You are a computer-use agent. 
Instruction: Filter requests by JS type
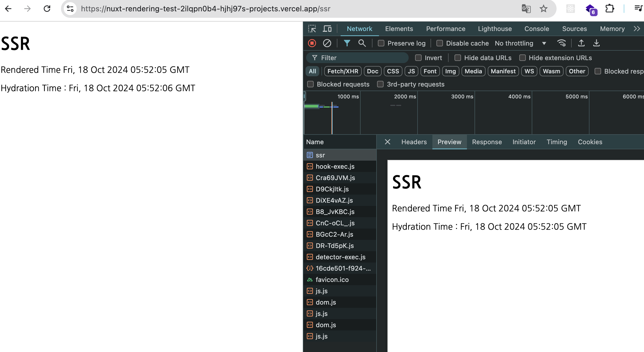click(x=411, y=71)
